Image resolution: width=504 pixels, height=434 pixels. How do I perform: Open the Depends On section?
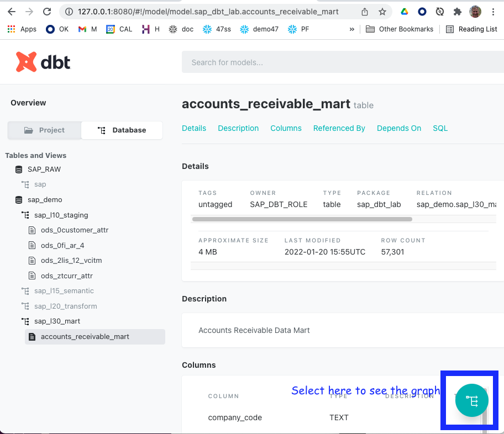point(398,128)
